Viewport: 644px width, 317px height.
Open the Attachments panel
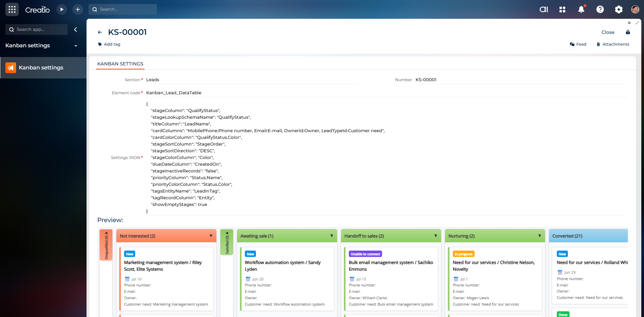613,44
